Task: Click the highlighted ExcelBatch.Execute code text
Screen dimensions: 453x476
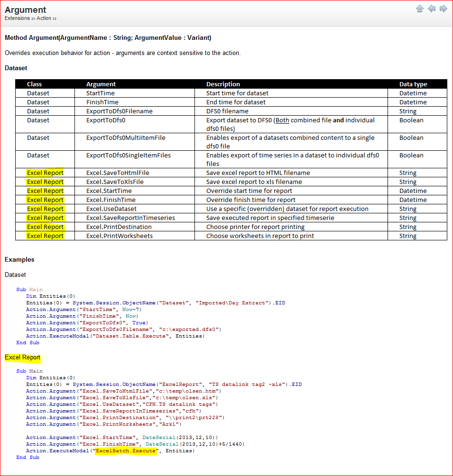Action: coord(126,451)
